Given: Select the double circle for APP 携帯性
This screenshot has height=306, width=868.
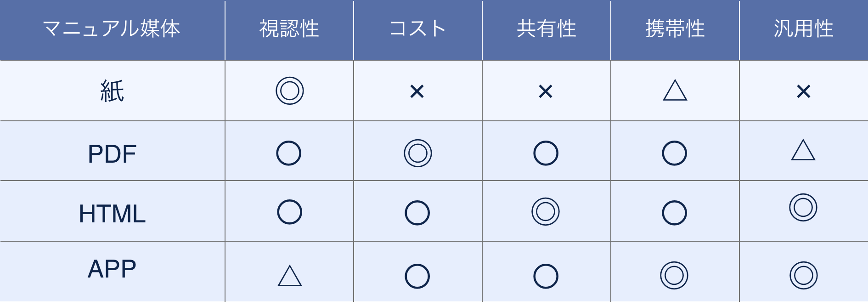Looking at the screenshot, I should (674, 275).
